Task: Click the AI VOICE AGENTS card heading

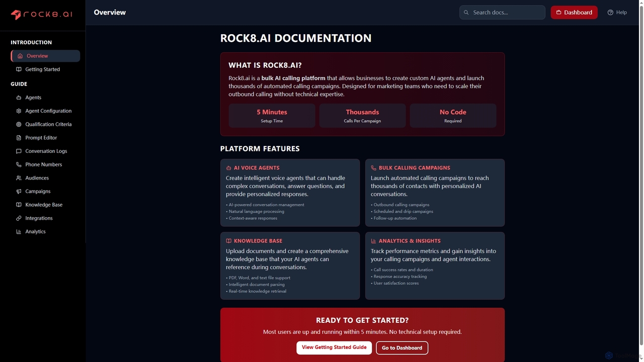Action: pyautogui.click(x=257, y=168)
